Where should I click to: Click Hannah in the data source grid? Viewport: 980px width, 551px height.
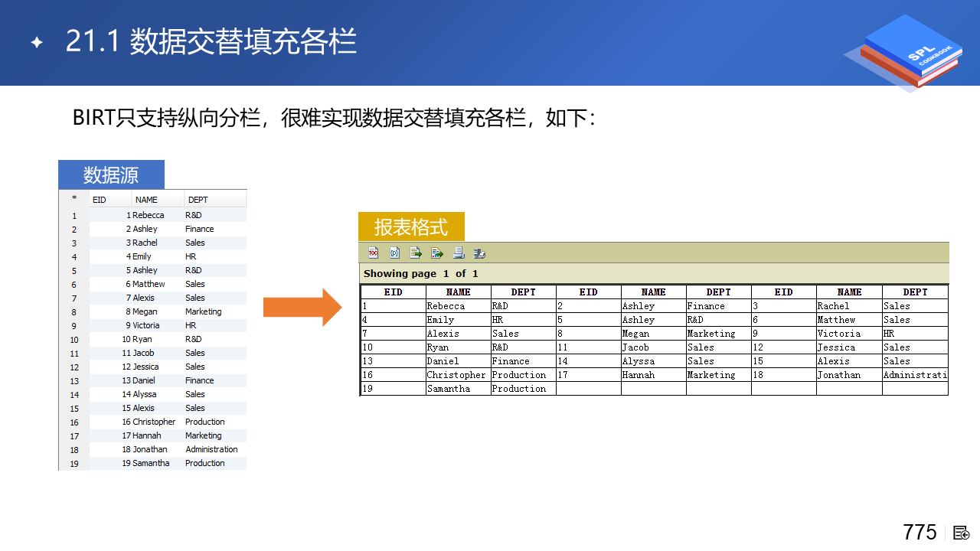click(x=147, y=435)
